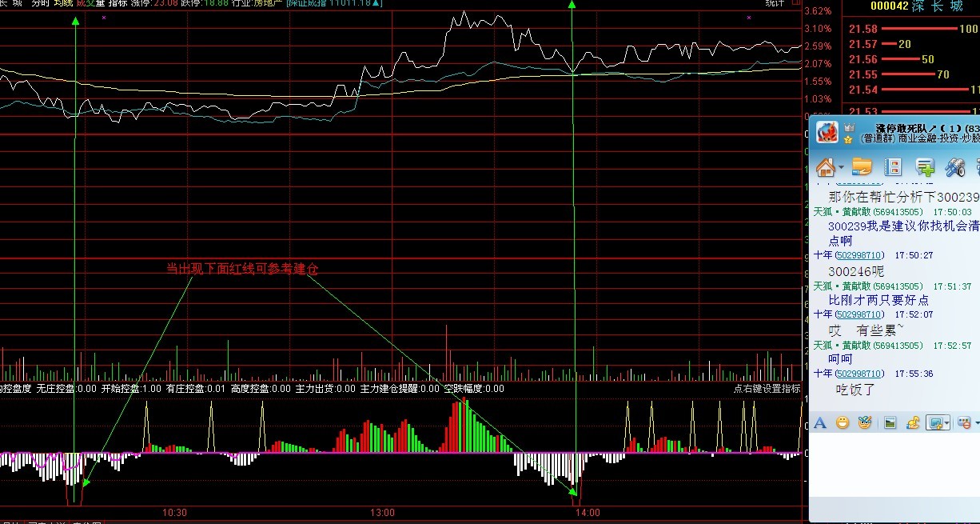Click the '涨停:23.08' limit-up value
Screen dimensions: 980x524
pos(154,3)
